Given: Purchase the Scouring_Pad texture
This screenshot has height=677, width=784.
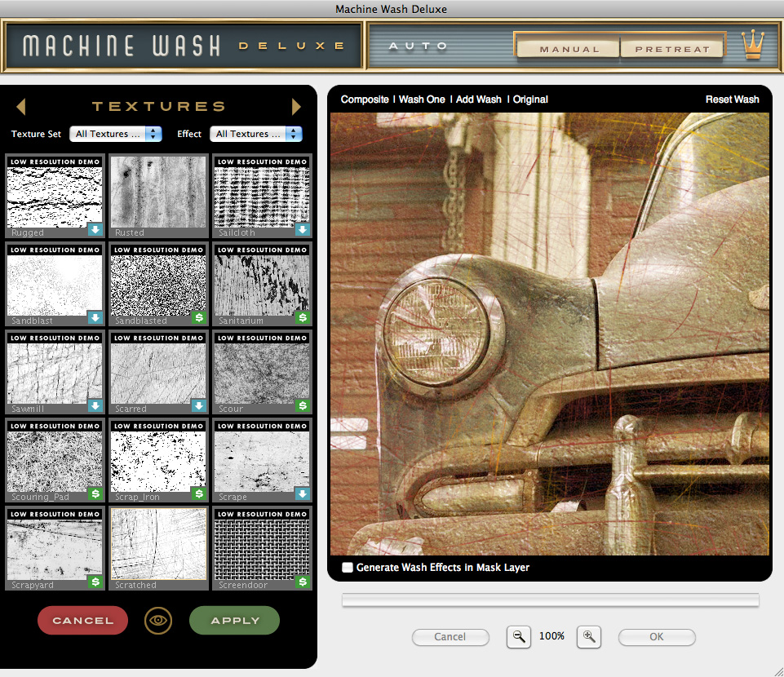Looking at the screenshot, I should (95, 494).
